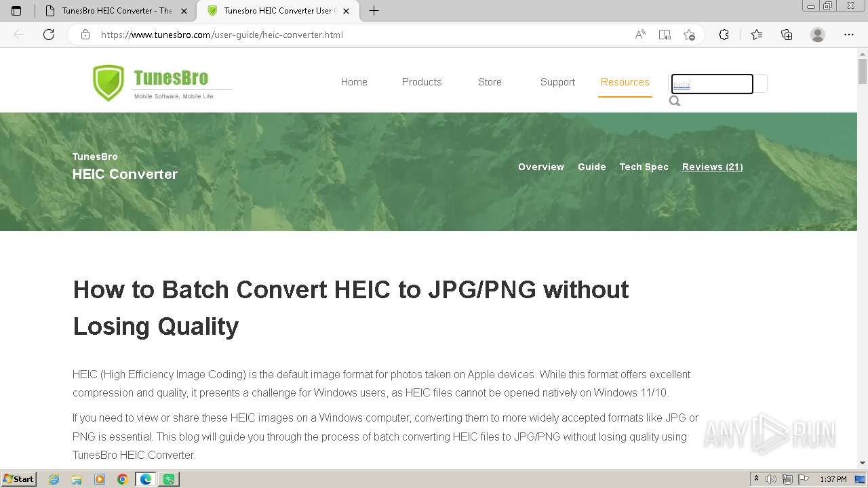Viewport: 868px width, 488px height.
Task: Open the Store menu item
Action: click(x=490, y=82)
